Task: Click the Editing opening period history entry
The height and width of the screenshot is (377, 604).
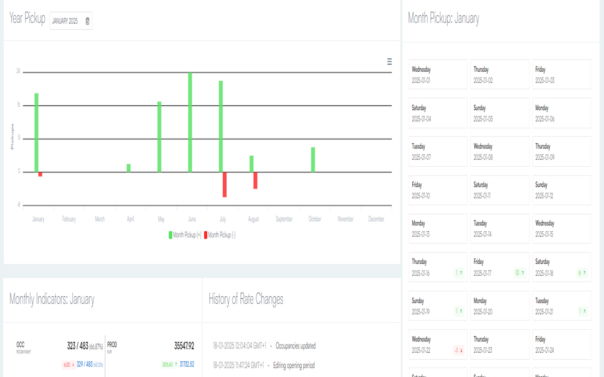Action: point(294,365)
